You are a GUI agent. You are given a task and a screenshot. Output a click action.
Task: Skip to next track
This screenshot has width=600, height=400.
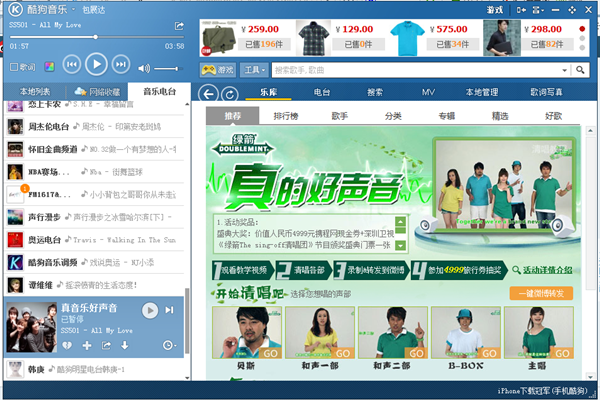coord(121,64)
